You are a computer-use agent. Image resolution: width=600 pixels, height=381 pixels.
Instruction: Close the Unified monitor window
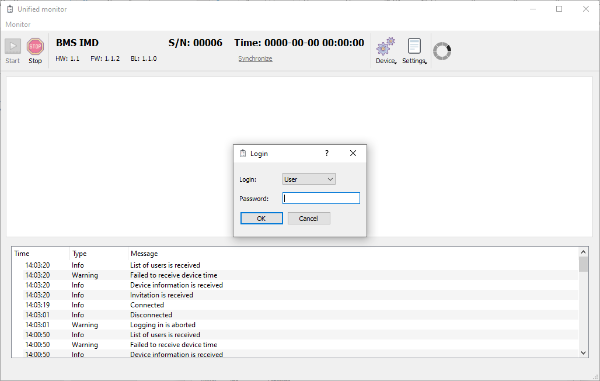[x=586, y=9]
